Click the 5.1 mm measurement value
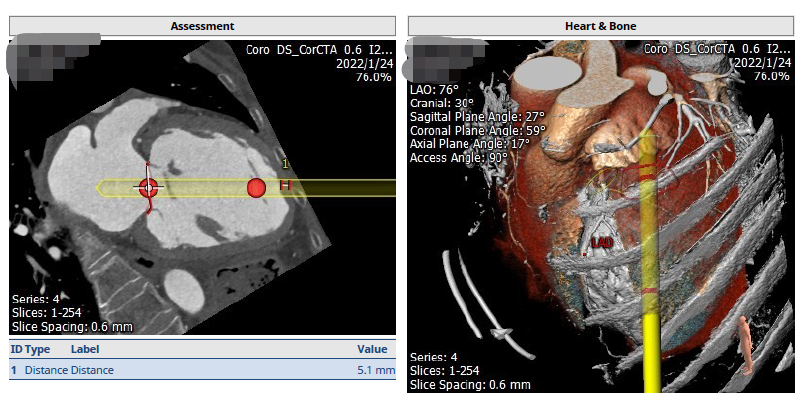 point(371,370)
